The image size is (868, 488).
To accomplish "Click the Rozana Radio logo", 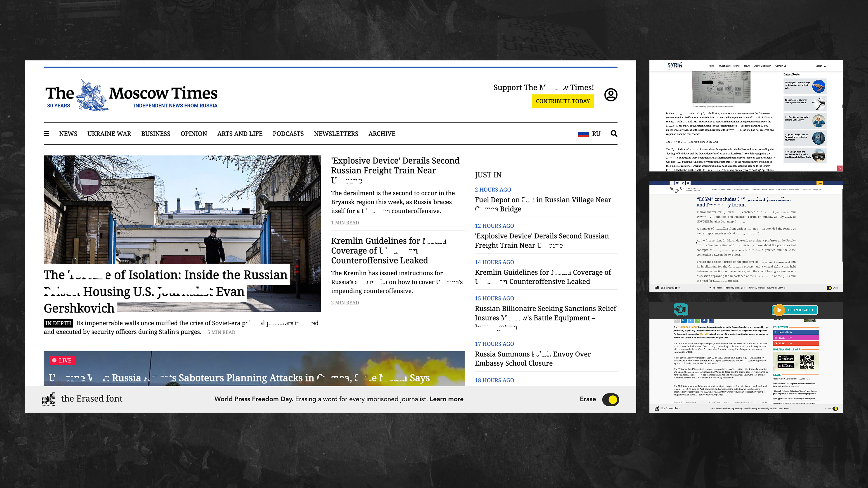I will 680,309.
